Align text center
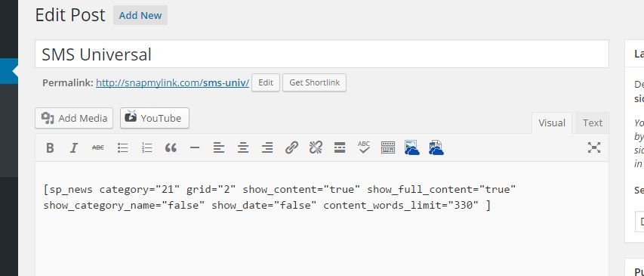This screenshot has height=276, width=644. tap(243, 147)
